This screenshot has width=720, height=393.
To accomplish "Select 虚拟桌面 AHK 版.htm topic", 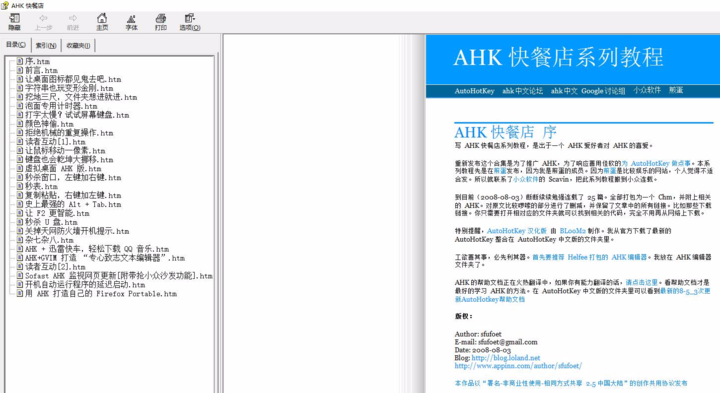I will [63, 168].
